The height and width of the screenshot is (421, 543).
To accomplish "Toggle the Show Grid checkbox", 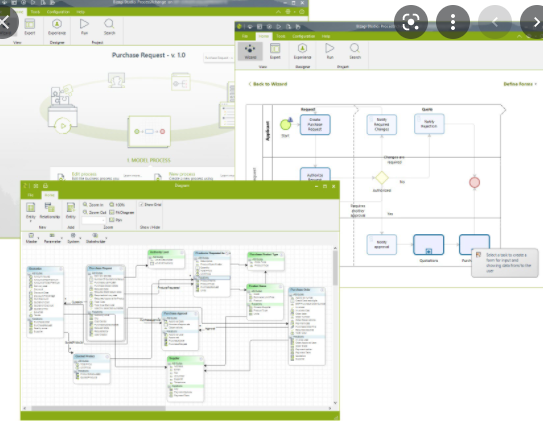I will click(x=141, y=205).
